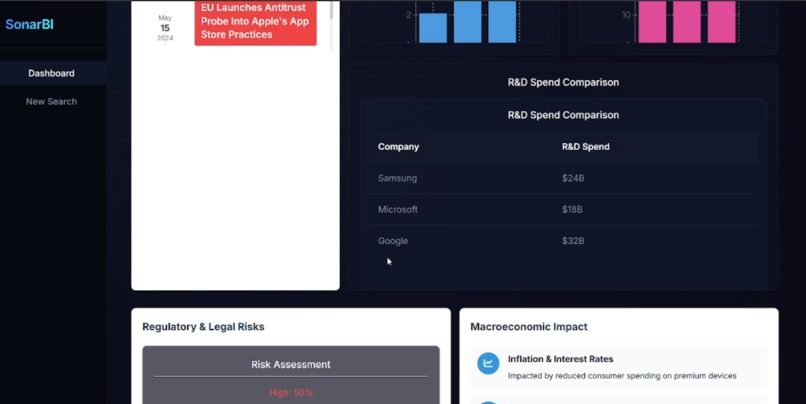Select the $24B table cell
Viewport: 806px width, 404px height.
[x=573, y=178]
